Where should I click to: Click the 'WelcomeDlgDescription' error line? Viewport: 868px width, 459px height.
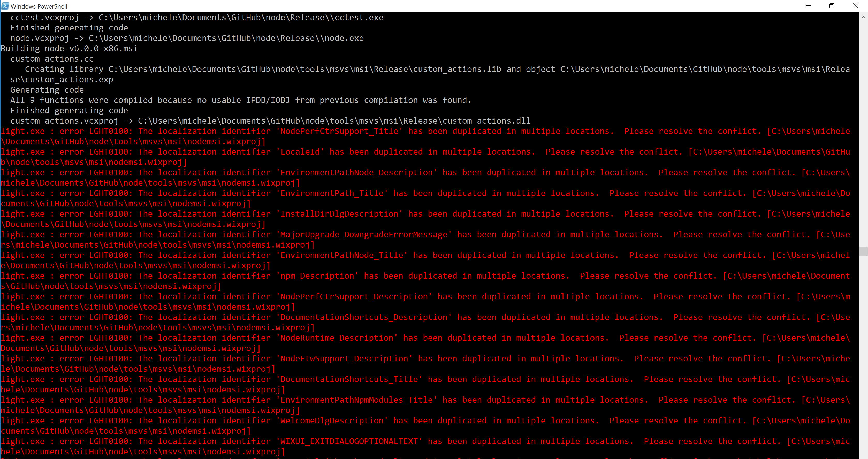coord(425,426)
